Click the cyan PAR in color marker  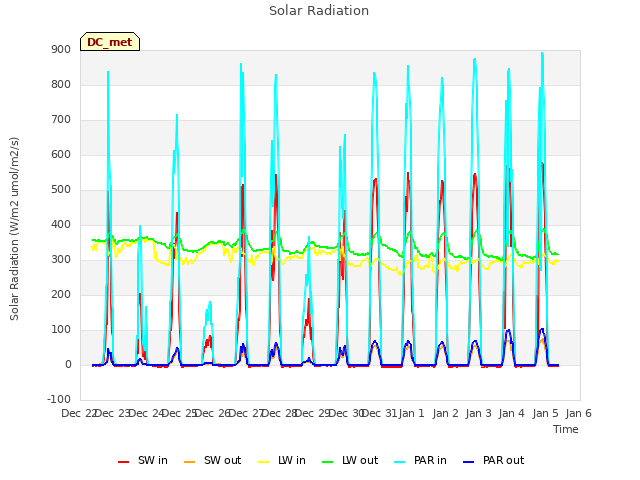point(400,462)
